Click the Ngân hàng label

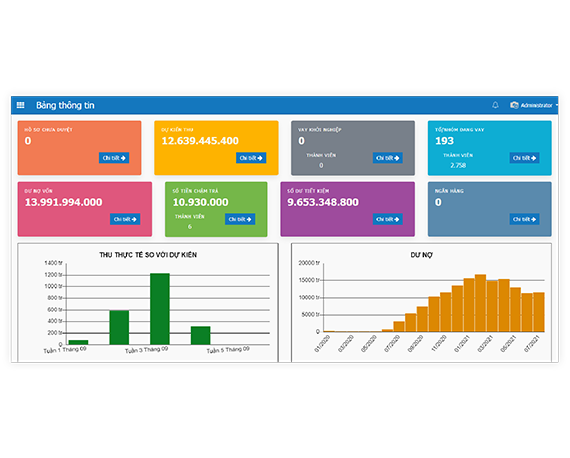tap(449, 191)
